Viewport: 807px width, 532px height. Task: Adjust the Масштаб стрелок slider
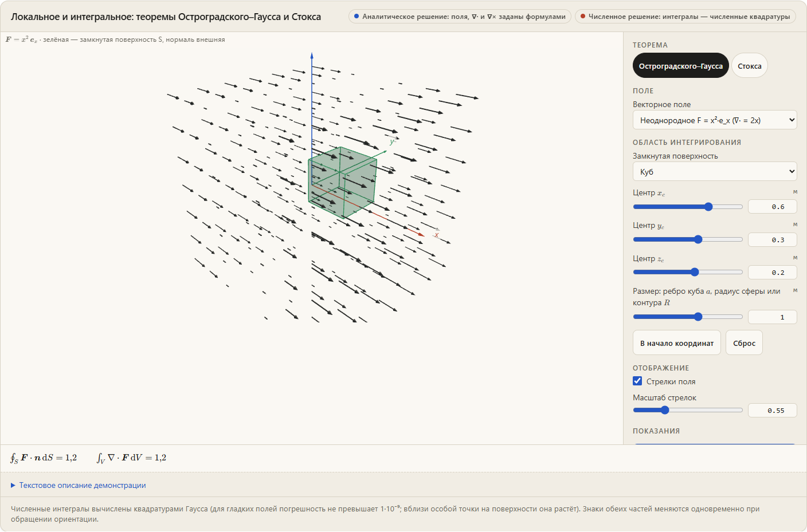(688, 410)
